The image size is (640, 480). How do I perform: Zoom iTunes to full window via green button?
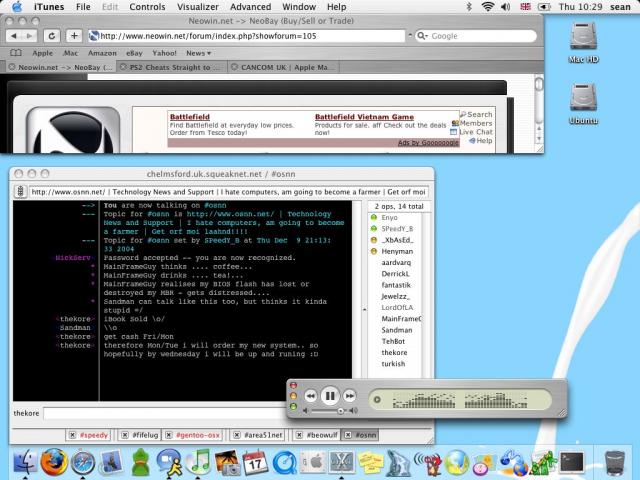pos(293,407)
